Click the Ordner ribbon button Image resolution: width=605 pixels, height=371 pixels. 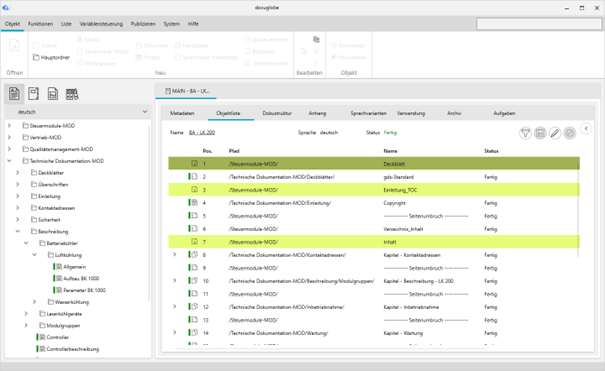click(45, 46)
